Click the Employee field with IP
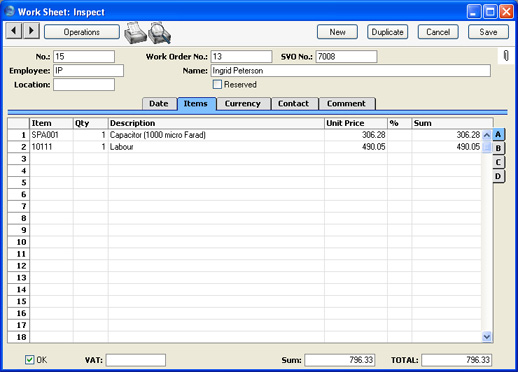The width and height of the screenshot is (518, 372). pos(89,71)
